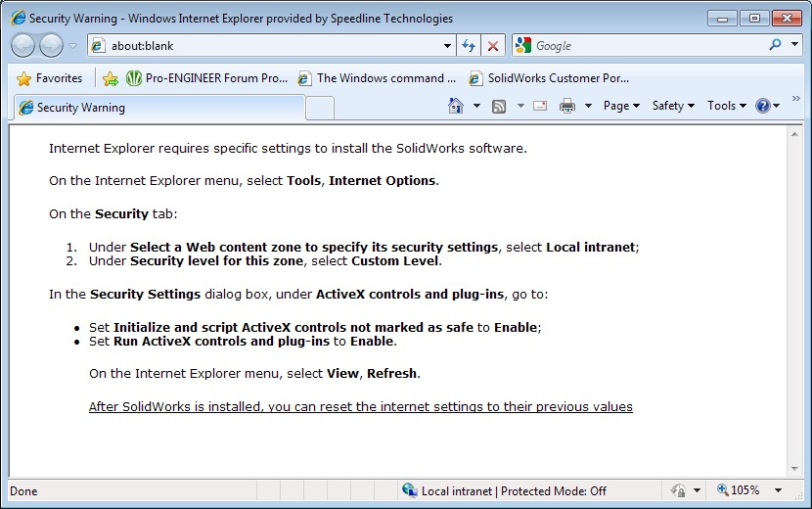This screenshot has width=812, height=509.
Task: Expand the address bar history dropdown
Action: coord(447,46)
